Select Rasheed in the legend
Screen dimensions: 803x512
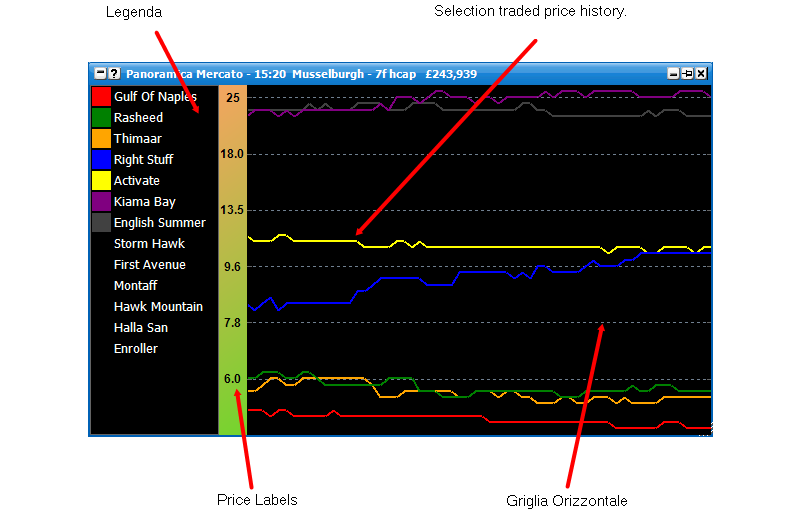click(x=138, y=118)
